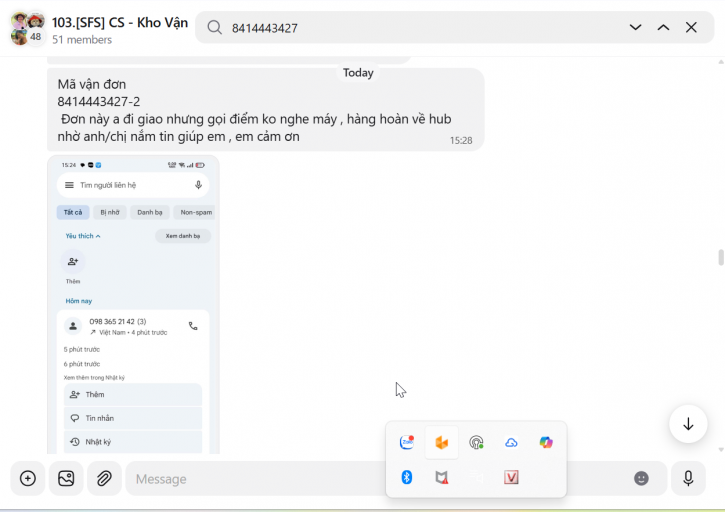Open the plus attachment menu
The image size is (725, 512).
pyautogui.click(x=28, y=478)
